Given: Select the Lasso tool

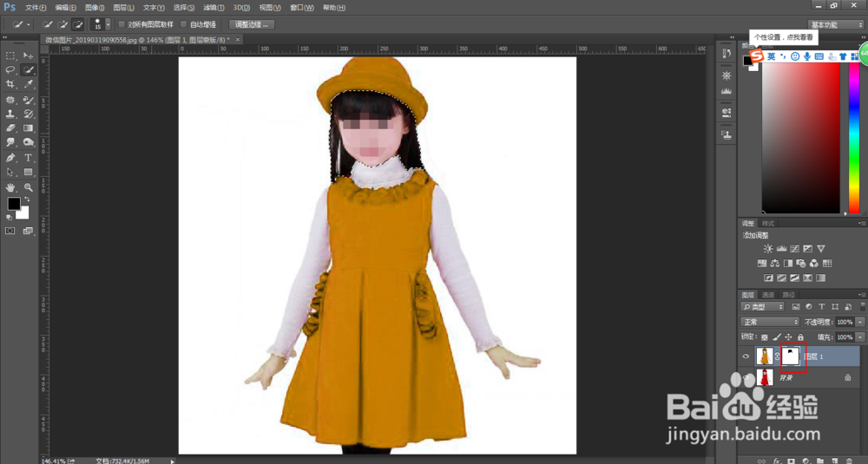Looking at the screenshot, I should 10,70.
